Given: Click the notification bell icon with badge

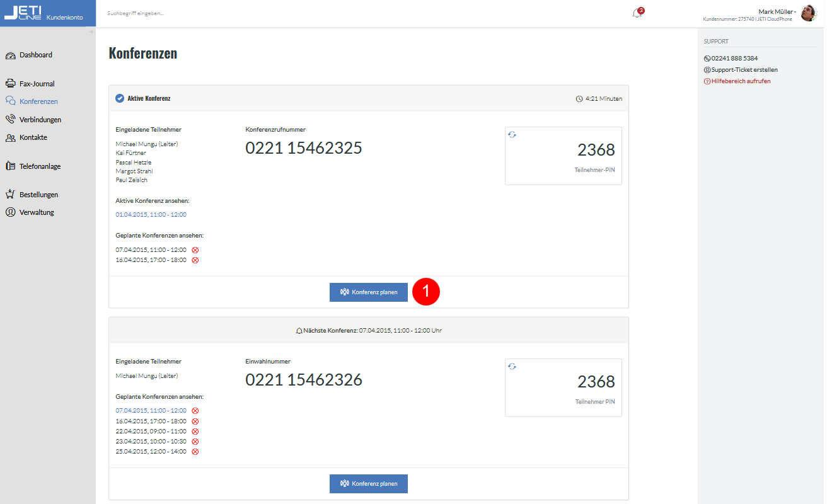Looking at the screenshot, I should (637, 13).
